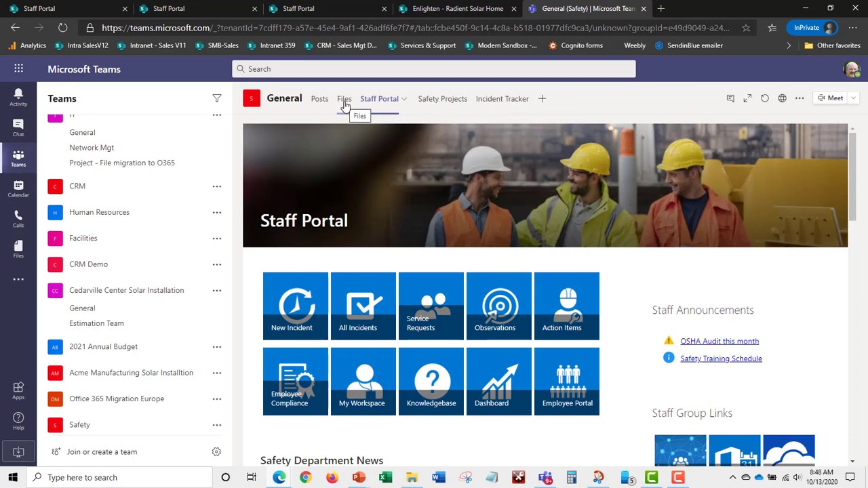Screen dimensions: 868x488
Task: Click the filter teams funnel icon
Action: coord(217,99)
